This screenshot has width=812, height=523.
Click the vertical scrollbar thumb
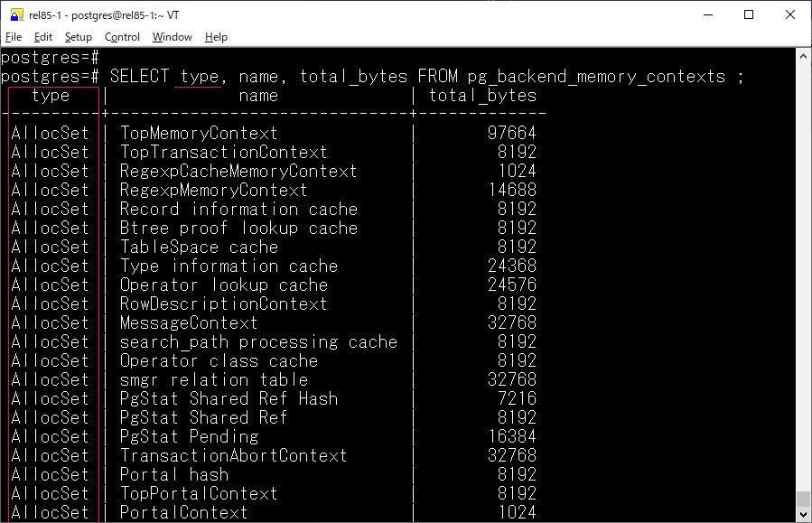pyautogui.click(x=803, y=499)
